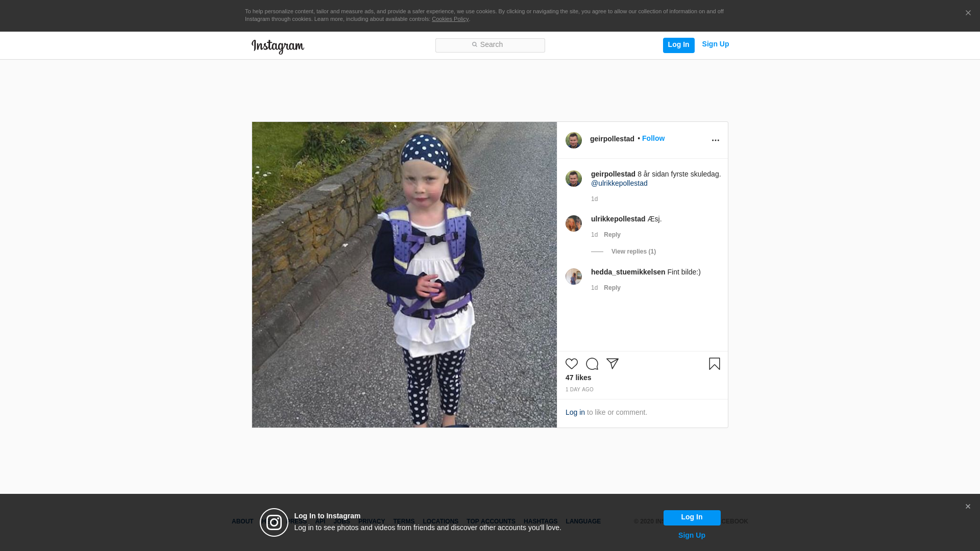Click 1d timestamp on hedda_stuemikkelsen comment
The width and height of the screenshot is (980, 551).
click(594, 288)
